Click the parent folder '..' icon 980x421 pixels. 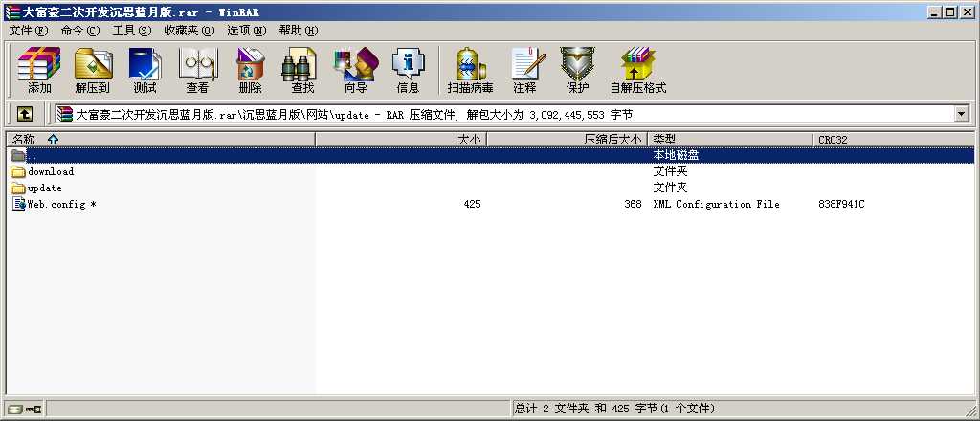tap(18, 155)
